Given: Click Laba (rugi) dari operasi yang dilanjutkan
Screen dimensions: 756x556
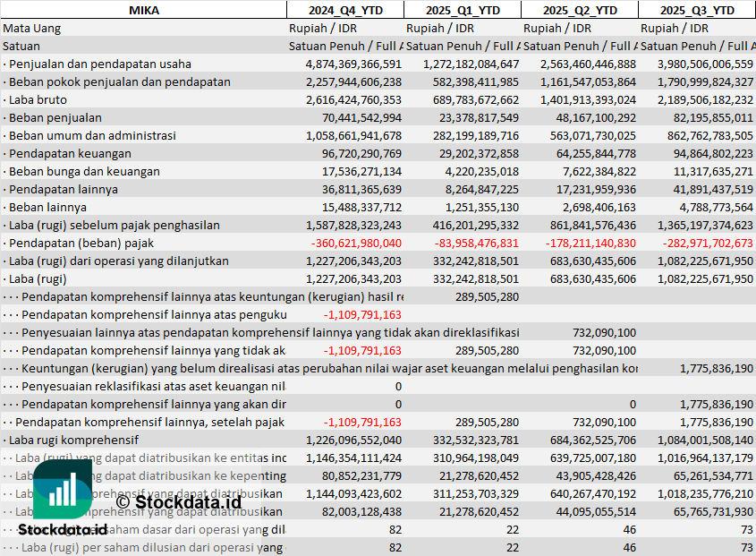Looking at the screenshot, I should 119,261.
